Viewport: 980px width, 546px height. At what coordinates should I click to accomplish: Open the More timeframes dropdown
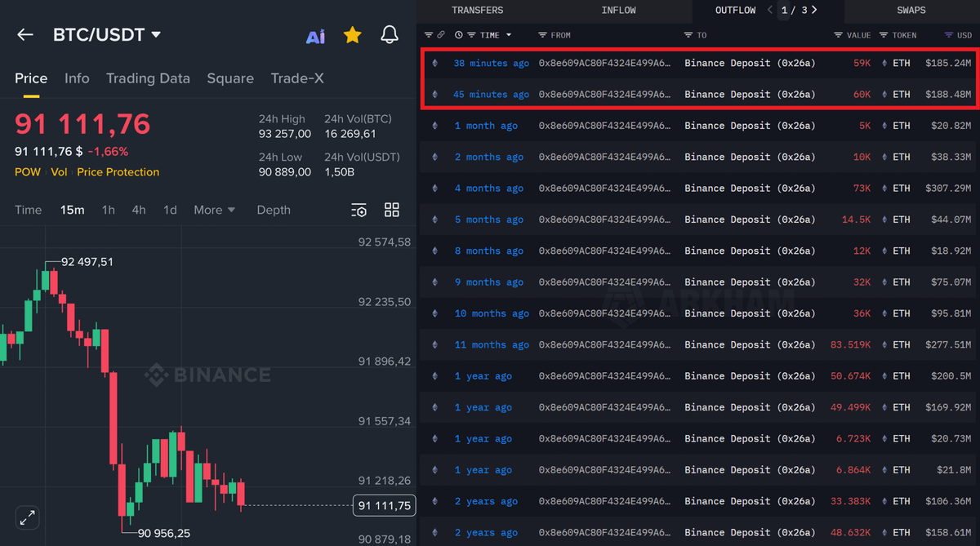214,210
